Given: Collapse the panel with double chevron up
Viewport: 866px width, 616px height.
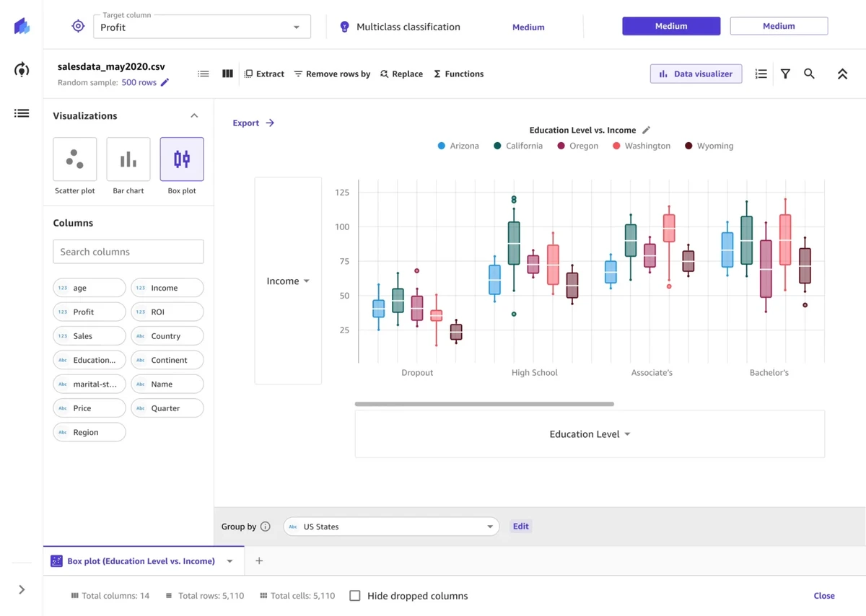Looking at the screenshot, I should tap(842, 74).
